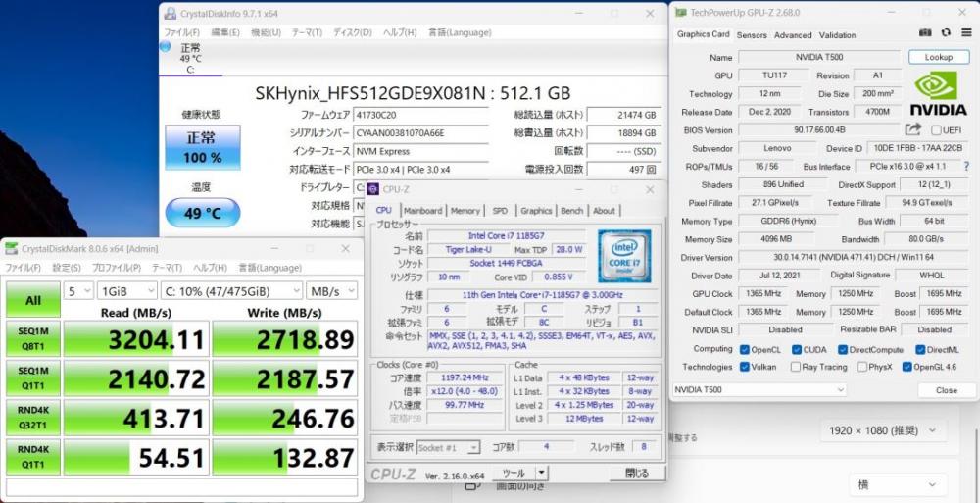Click the CrystalDiskInfo disk status circle icon

pos(165,46)
